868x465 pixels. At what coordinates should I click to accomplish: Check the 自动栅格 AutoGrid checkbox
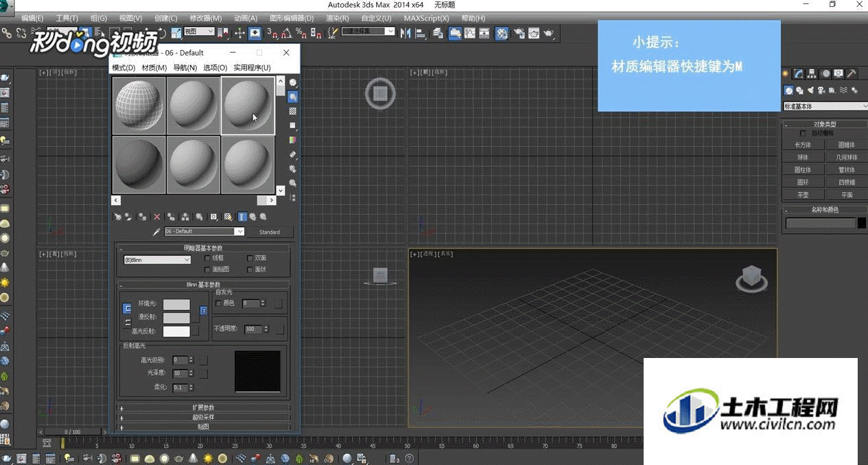(x=804, y=133)
